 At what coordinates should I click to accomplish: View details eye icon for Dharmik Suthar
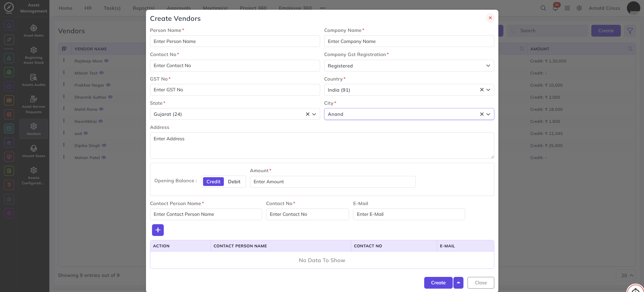pos(110,97)
